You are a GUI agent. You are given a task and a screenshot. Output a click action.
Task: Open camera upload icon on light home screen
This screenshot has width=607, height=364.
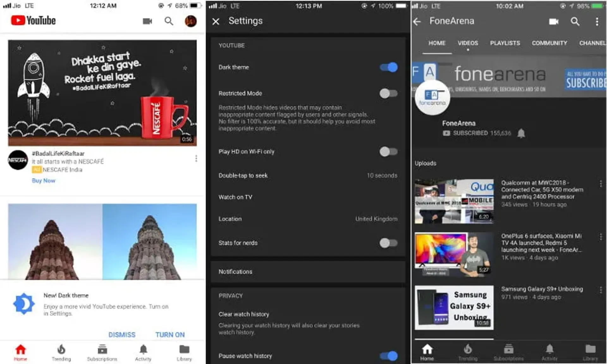[147, 21]
